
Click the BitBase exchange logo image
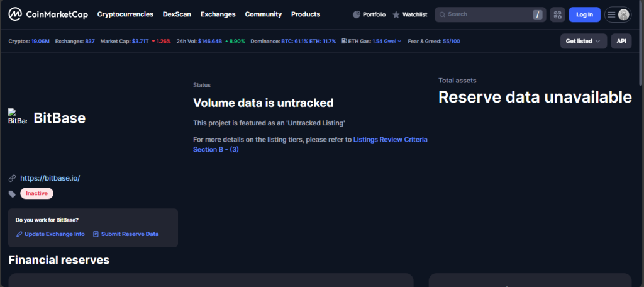pyautogui.click(x=18, y=117)
